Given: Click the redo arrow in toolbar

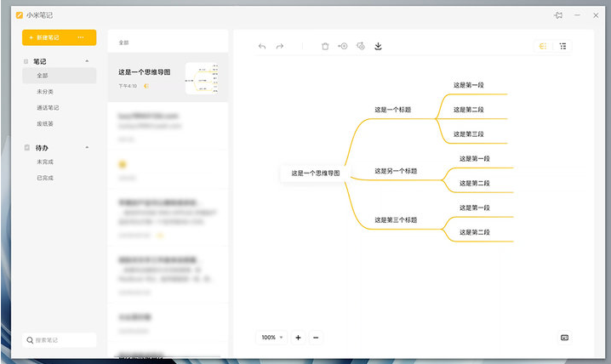Looking at the screenshot, I should click(280, 46).
